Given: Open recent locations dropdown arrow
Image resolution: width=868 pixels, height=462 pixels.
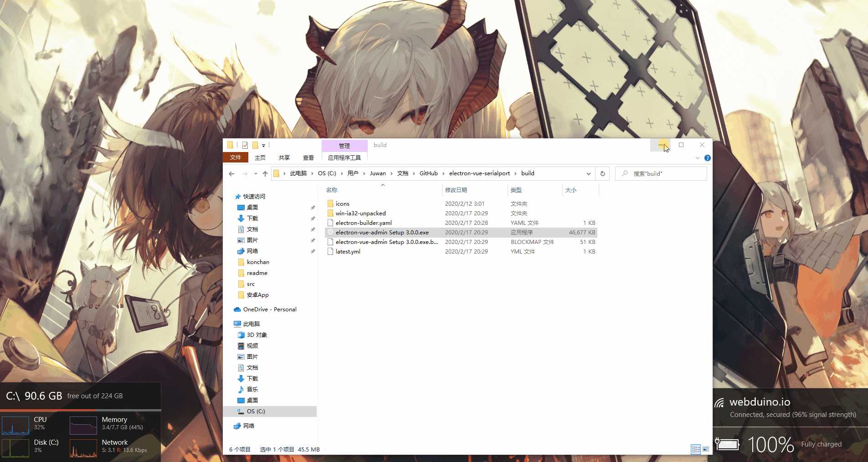Looking at the screenshot, I should click(256, 173).
